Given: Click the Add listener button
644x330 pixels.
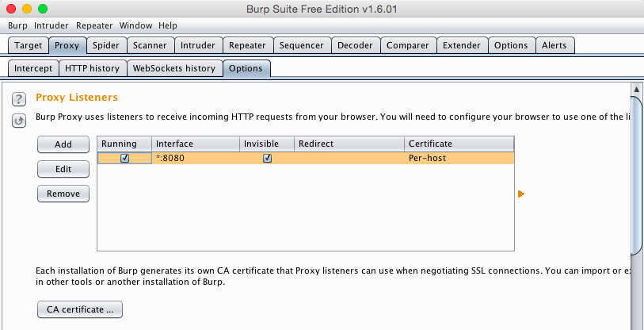Looking at the screenshot, I should pyautogui.click(x=63, y=144).
